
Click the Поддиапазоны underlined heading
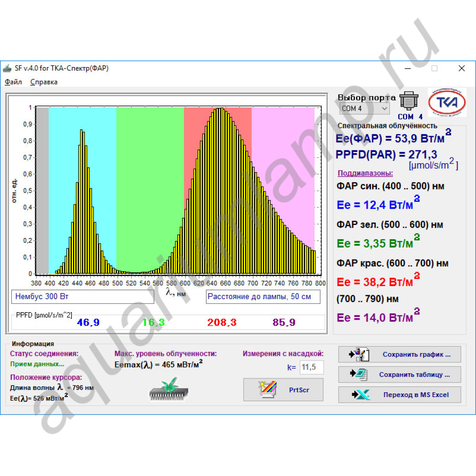click(x=365, y=173)
